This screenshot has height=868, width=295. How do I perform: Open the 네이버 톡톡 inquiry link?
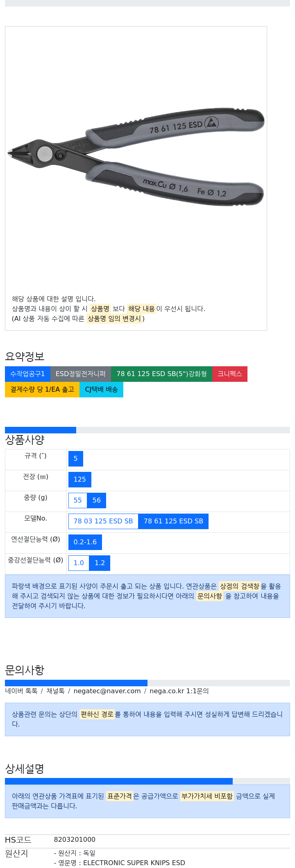(21, 691)
